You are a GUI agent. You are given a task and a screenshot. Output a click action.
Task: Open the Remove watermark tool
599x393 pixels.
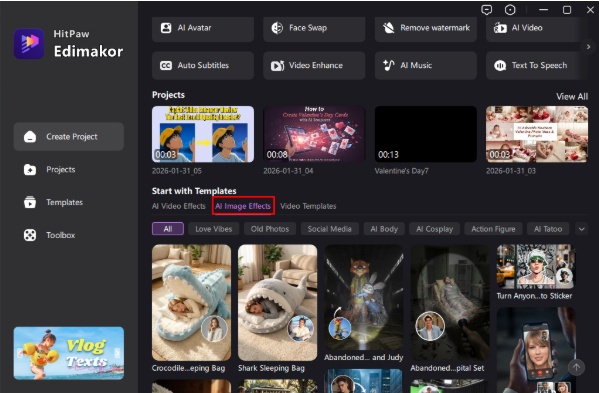pyautogui.click(x=426, y=28)
